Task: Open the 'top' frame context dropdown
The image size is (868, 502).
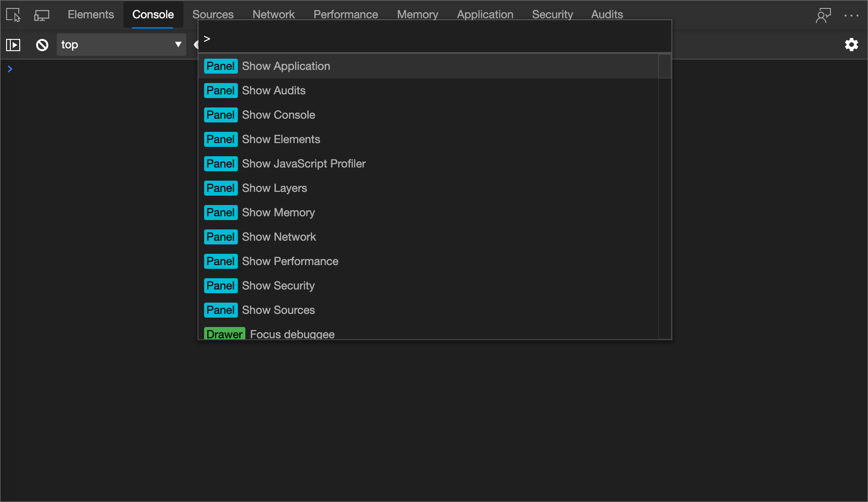Action: (121, 45)
